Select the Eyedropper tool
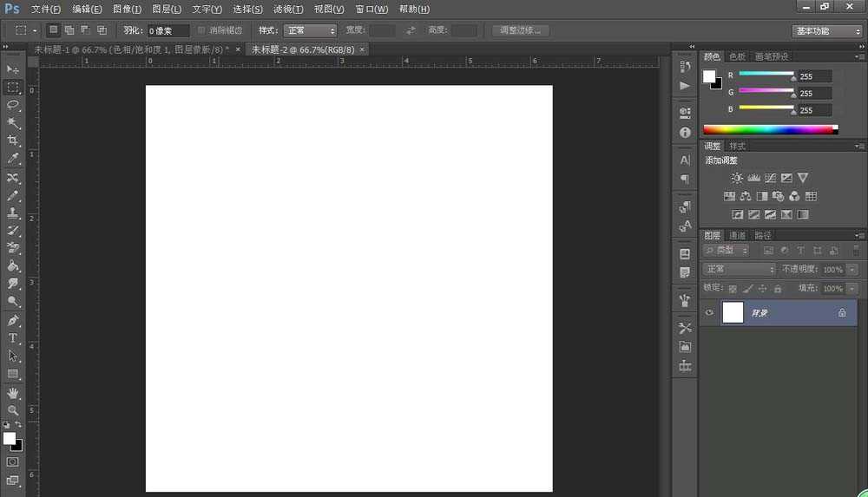 pyautogui.click(x=13, y=159)
